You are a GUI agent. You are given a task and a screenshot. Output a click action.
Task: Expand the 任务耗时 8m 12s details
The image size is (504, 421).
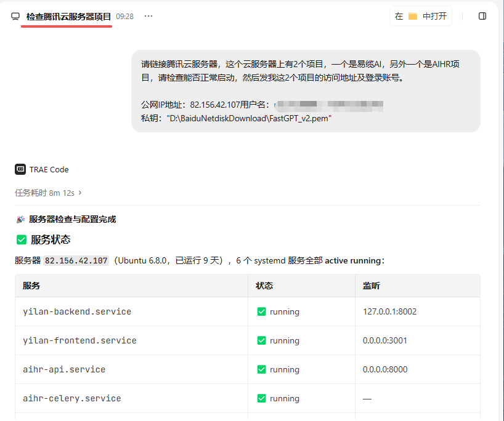[x=48, y=193]
